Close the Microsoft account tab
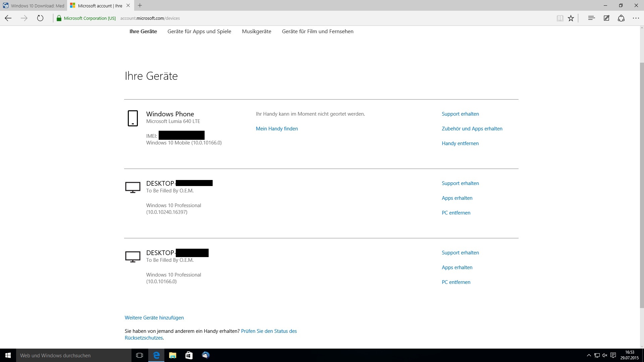The height and width of the screenshot is (362, 644). (128, 6)
